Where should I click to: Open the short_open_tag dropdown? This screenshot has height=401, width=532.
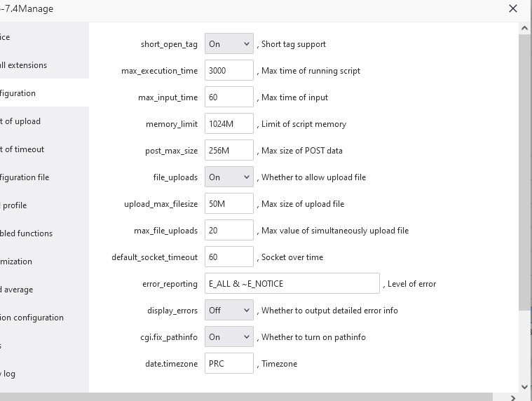tap(229, 43)
